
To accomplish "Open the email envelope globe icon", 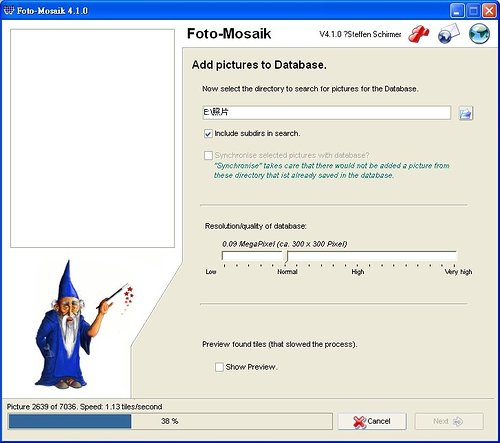I will (x=449, y=34).
